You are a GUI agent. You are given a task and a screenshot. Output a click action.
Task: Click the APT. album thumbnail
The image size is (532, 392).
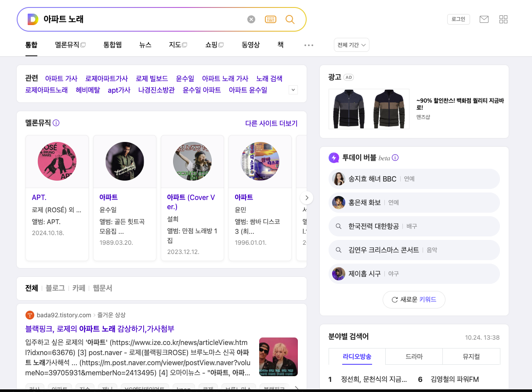click(57, 161)
